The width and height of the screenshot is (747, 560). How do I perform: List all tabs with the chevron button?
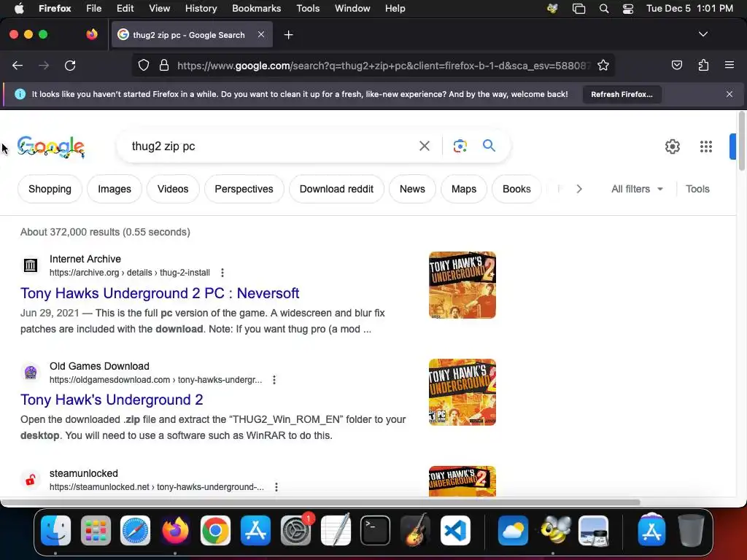pos(703,34)
